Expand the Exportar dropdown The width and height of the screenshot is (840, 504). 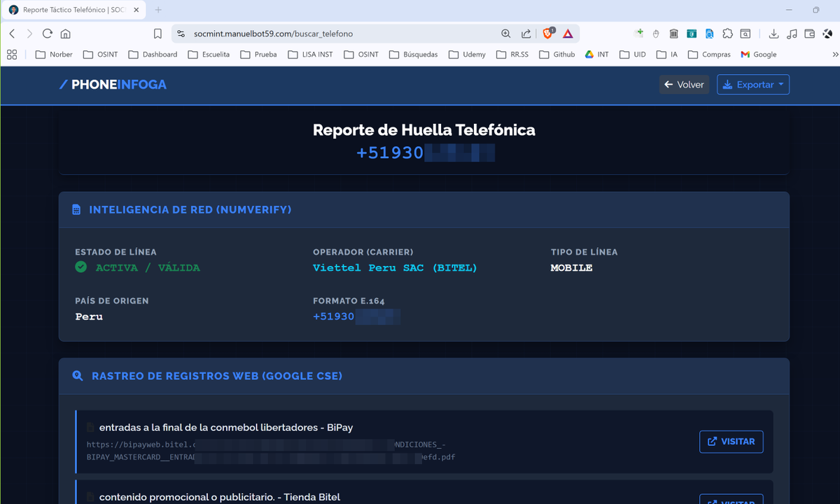pyautogui.click(x=753, y=85)
